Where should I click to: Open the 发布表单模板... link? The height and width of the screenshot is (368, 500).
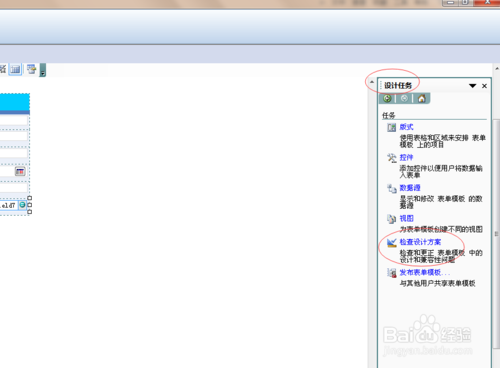(425, 272)
